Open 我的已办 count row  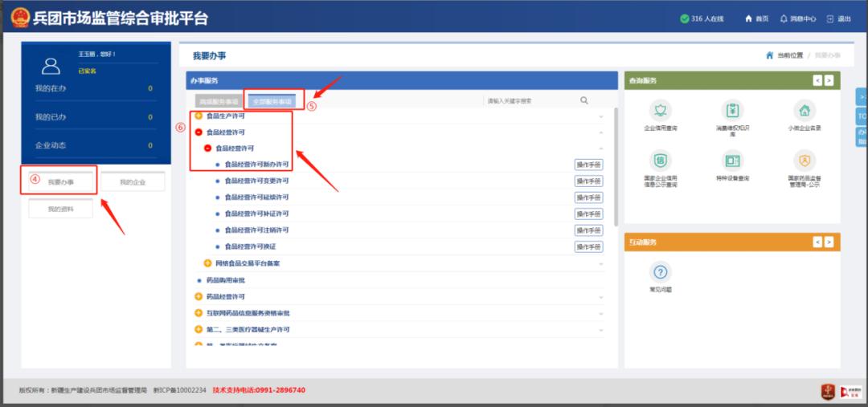click(x=96, y=117)
